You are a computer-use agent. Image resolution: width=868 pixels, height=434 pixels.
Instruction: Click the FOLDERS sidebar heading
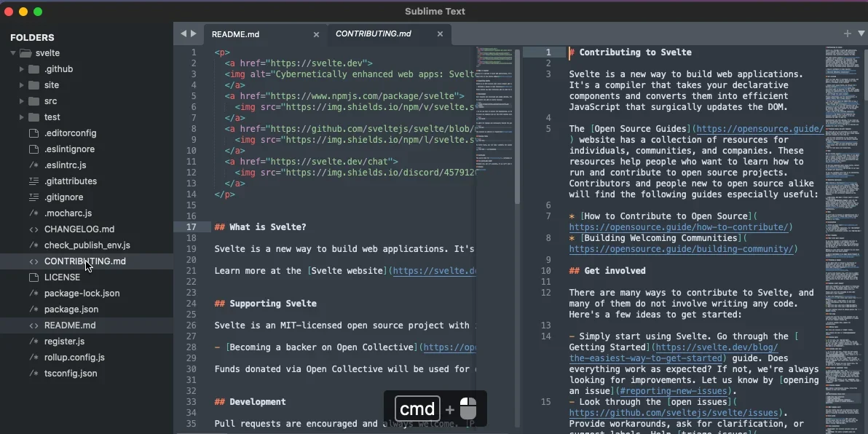click(32, 38)
